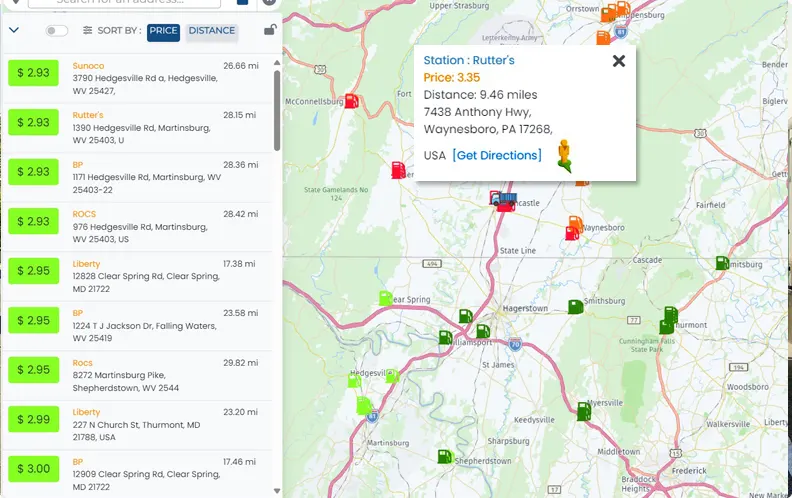
Task: Click the green fuel marker near Smithsburg
Action: pyautogui.click(x=575, y=306)
